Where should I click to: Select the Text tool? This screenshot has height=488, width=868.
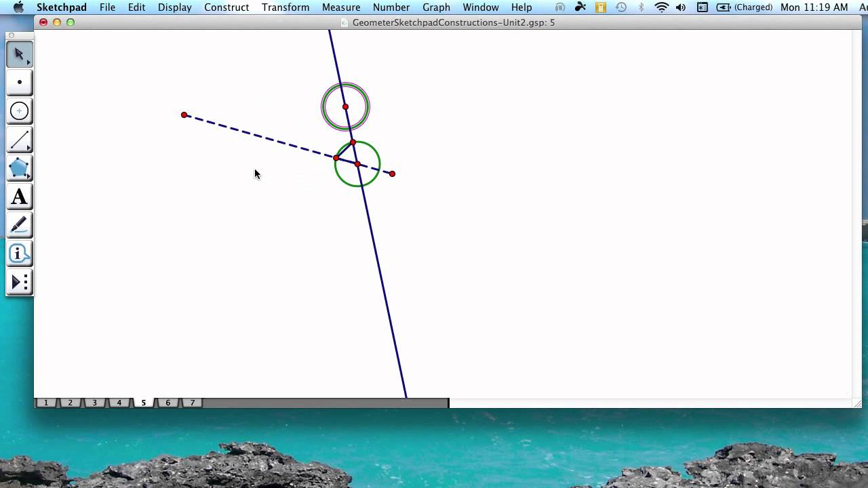pos(20,197)
